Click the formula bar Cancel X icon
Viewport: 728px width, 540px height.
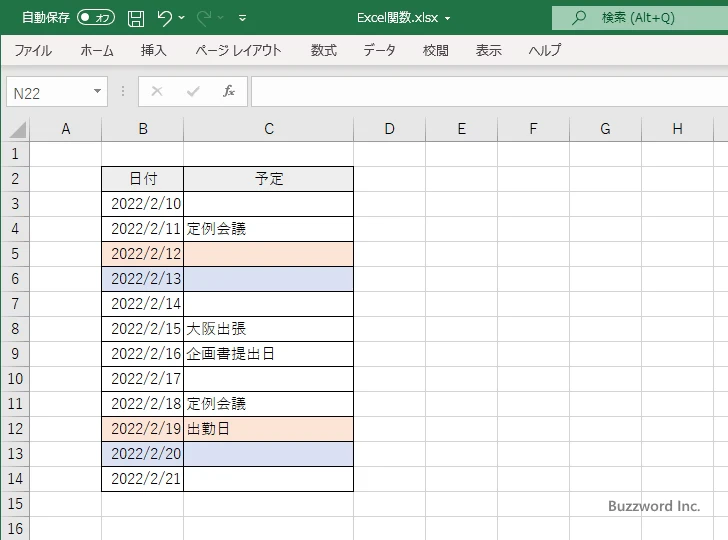(x=157, y=91)
